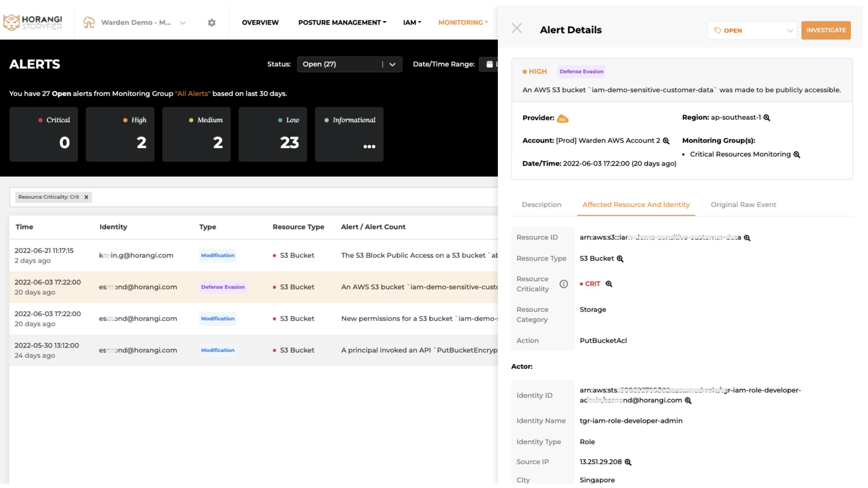Click Defense Evasion tag in alert details

pos(581,72)
